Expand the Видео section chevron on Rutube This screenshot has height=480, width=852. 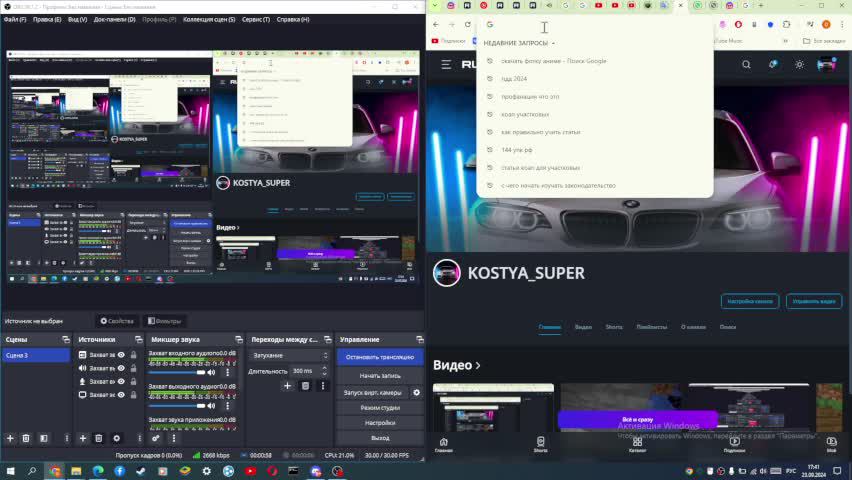pyautogui.click(x=478, y=366)
